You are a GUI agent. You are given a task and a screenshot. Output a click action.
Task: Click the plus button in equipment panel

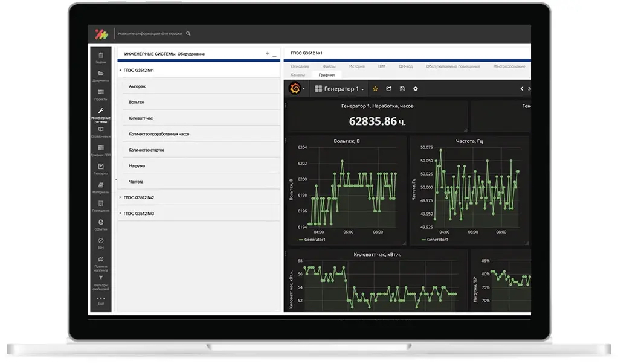pos(268,54)
